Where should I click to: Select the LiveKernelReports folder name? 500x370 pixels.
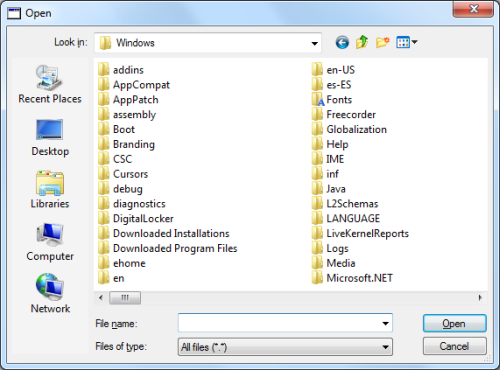click(367, 233)
